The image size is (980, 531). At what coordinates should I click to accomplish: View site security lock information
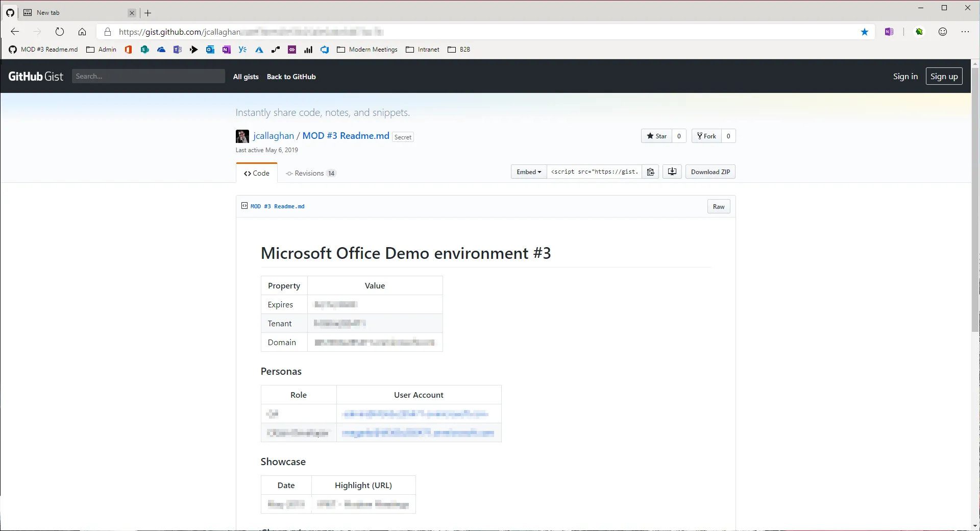(x=108, y=32)
